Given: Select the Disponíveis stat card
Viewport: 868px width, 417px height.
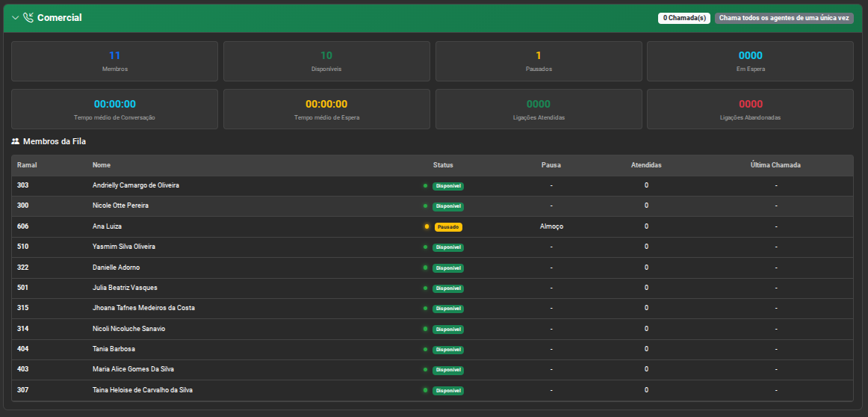Looking at the screenshot, I should [326, 61].
